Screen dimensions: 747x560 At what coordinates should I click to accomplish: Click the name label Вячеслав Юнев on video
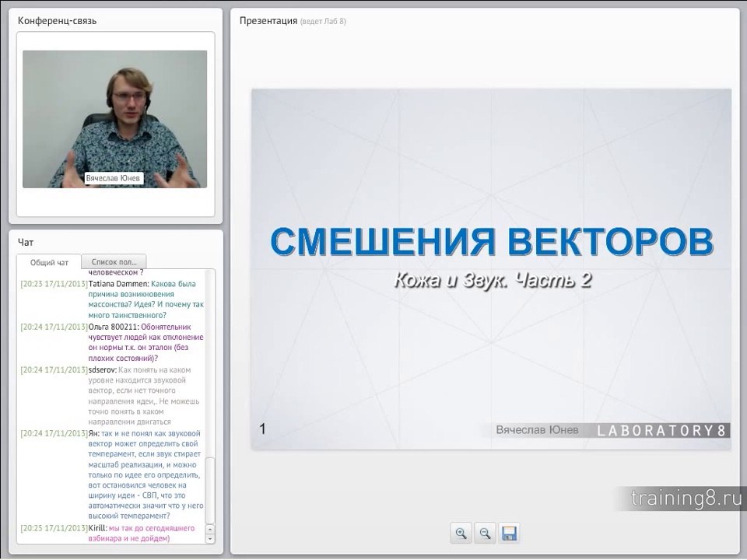[114, 178]
